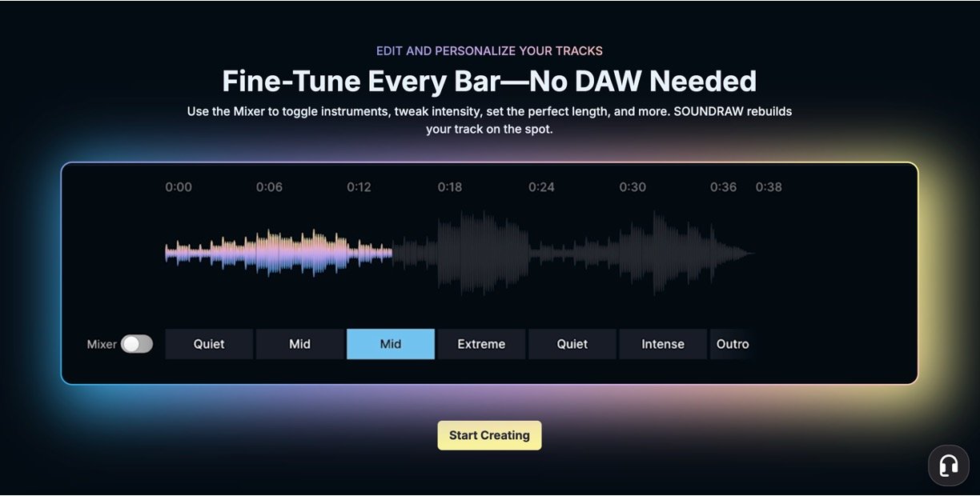This screenshot has height=496, width=980.
Task: Toggle the Mixer switch on
Action: click(136, 344)
